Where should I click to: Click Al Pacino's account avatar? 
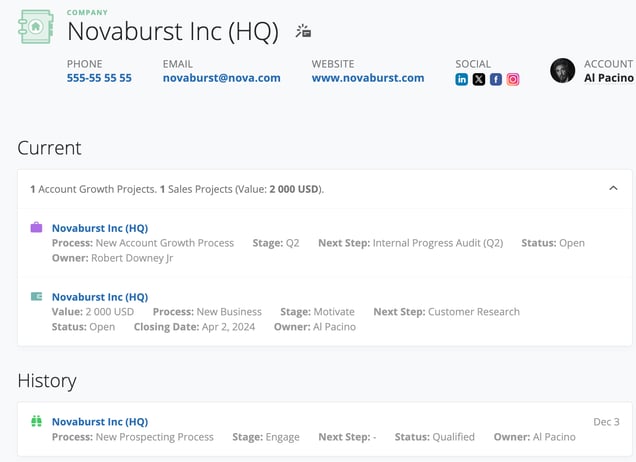point(562,71)
